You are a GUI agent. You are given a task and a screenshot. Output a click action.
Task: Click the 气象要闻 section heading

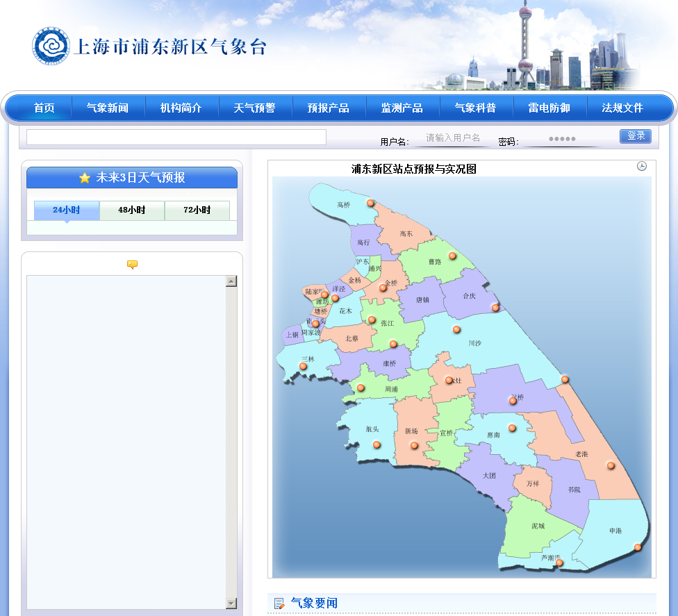pyautogui.click(x=315, y=603)
